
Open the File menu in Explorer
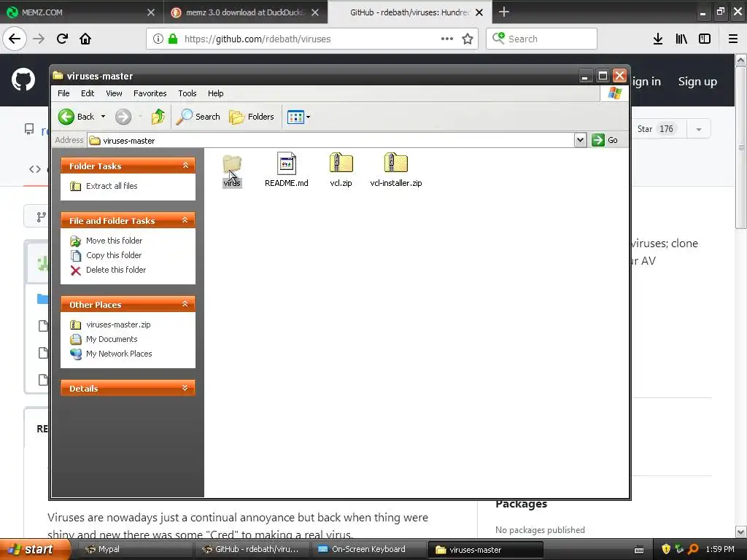tap(63, 93)
